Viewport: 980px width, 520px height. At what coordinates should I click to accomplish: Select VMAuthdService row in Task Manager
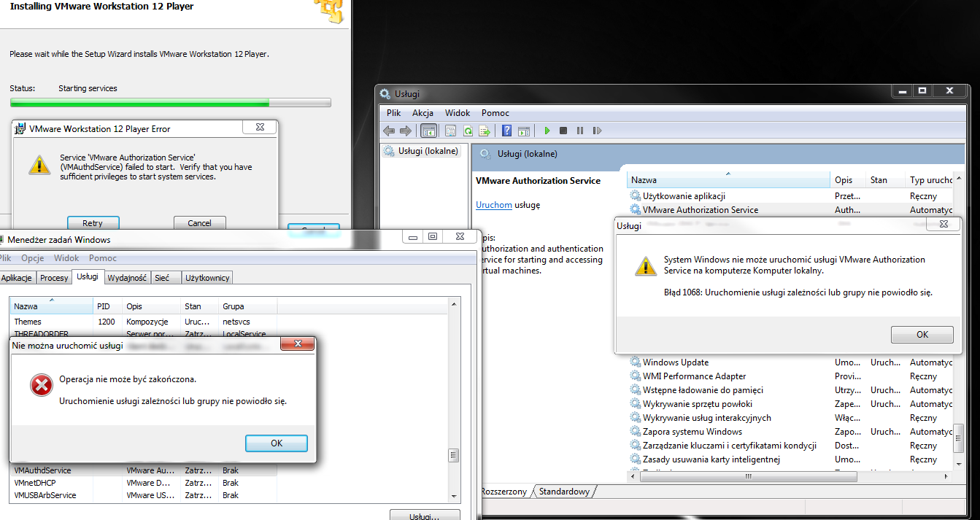(x=144, y=470)
